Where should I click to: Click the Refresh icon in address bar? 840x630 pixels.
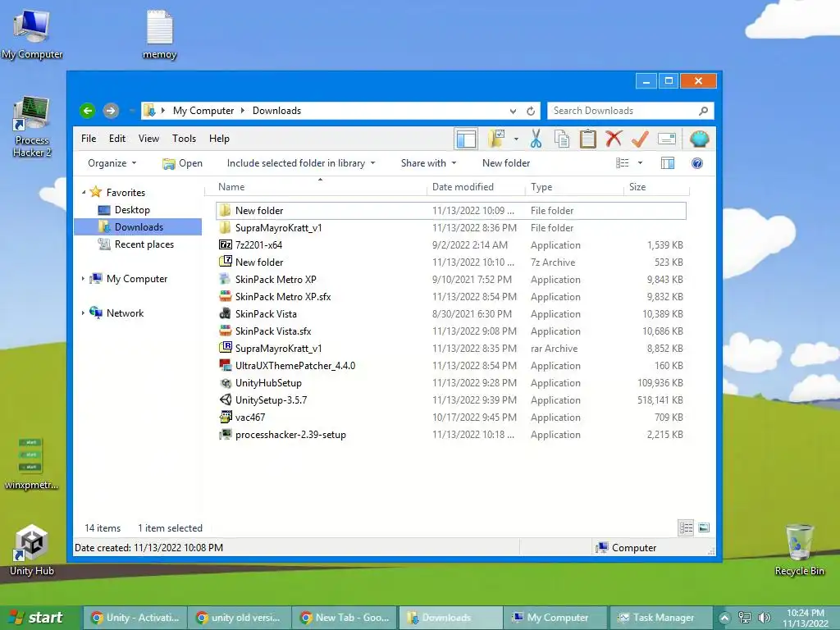531,111
